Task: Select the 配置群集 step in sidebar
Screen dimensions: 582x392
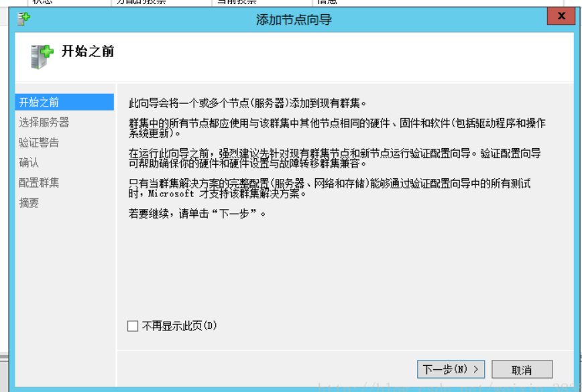Action: [x=39, y=182]
